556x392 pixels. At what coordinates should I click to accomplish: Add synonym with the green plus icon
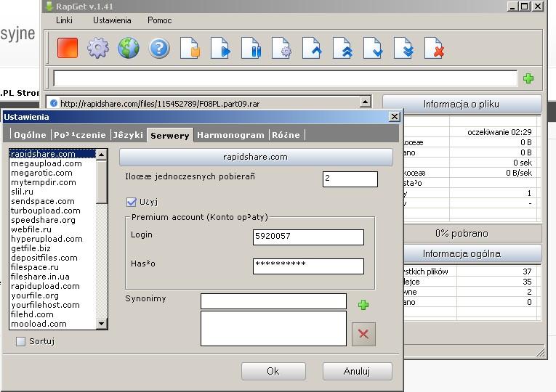click(x=363, y=305)
